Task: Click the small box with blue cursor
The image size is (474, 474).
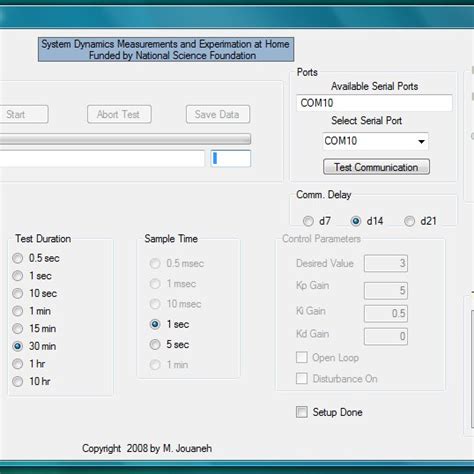Action: [x=231, y=158]
